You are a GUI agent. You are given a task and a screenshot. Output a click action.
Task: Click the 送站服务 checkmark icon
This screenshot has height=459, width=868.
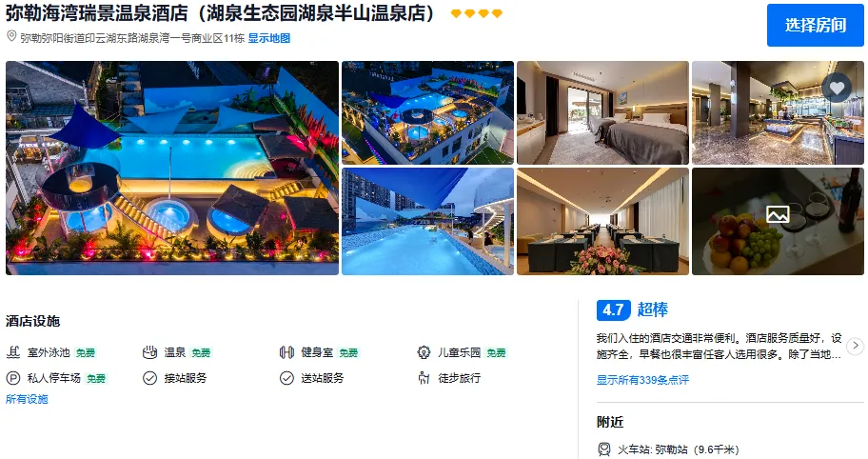click(286, 378)
